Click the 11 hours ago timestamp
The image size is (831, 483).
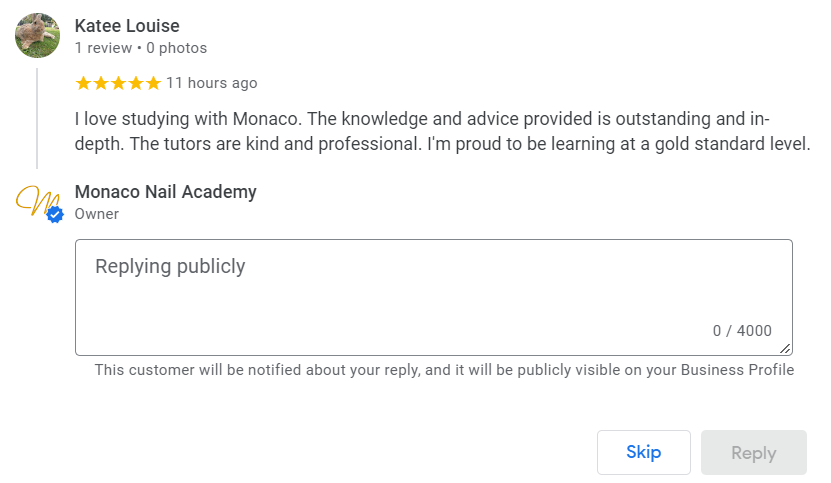tap(212, 83)
